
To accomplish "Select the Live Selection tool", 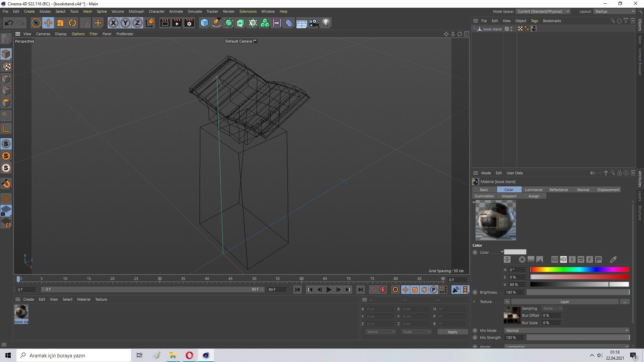I will pos(36,23).
